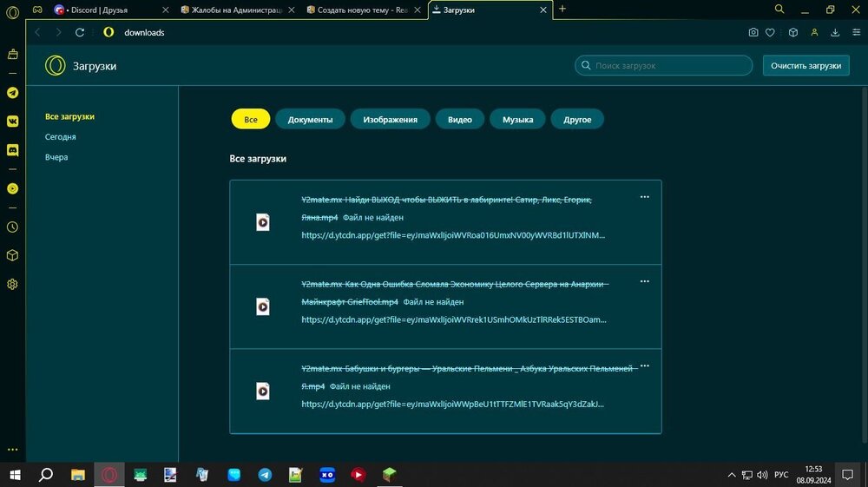This screenshot has height=487, width=868.
Task: Click the page vertical scrollbar
Action: pyautogui.click(x=865, y=265)
